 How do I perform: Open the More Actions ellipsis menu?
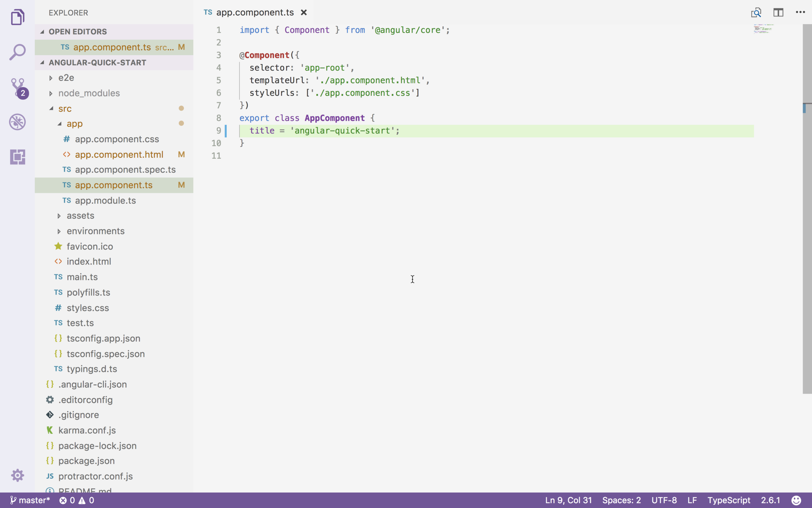coord(800,12)
